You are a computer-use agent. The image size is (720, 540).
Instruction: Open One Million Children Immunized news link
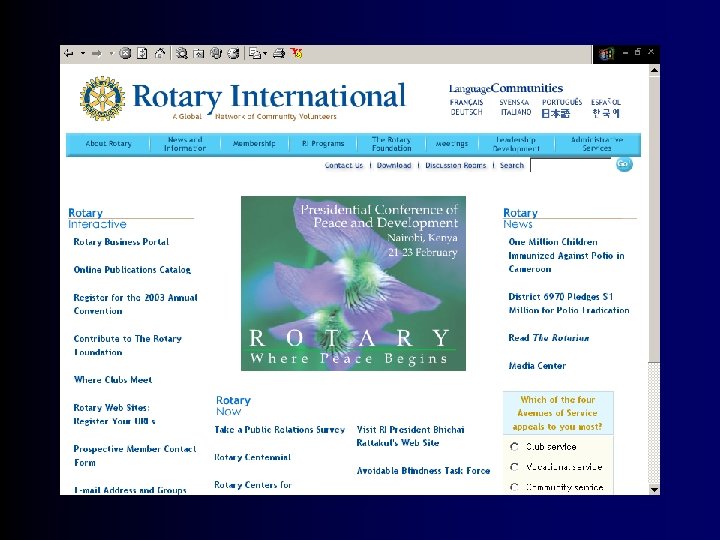coord(566,255)
